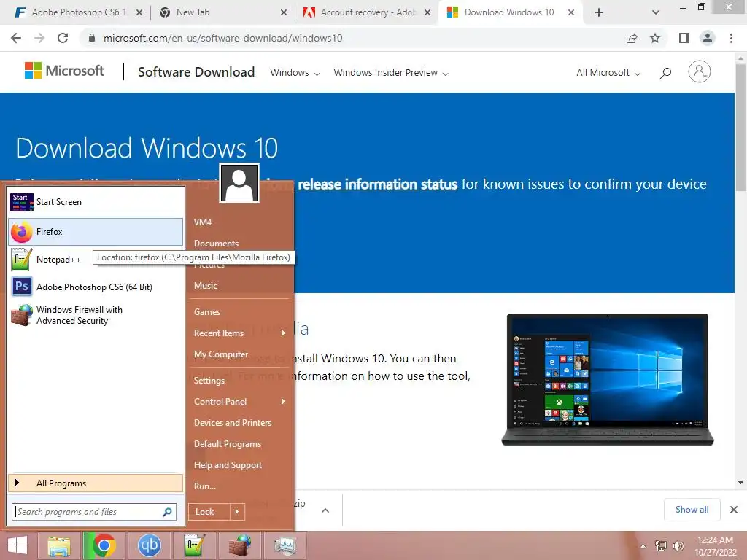Open a new Chrome tab
The height and width of the screenshot is (560, 747).
[x=599, y=12]
